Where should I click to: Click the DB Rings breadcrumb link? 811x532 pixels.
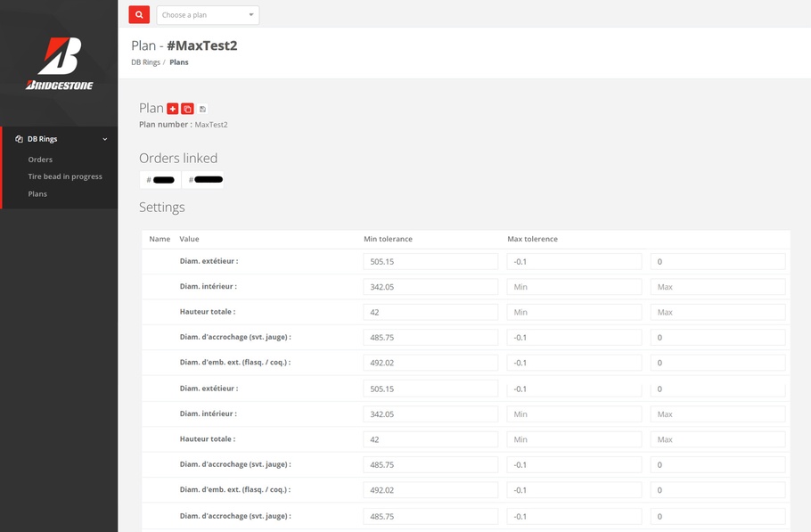(x=145, y=62)
